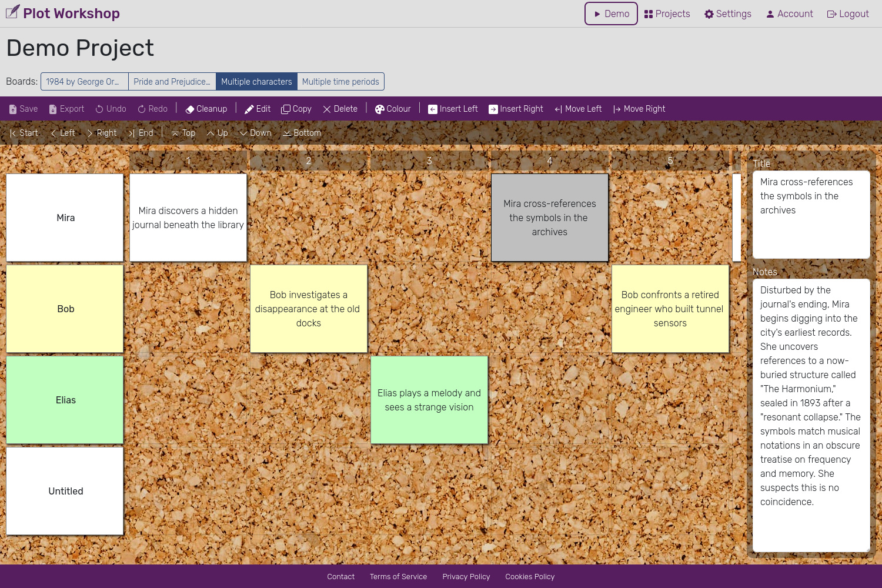Screen dimensions: 882x588
Task: Select card 'Bob confronts a retired engineer'
Action: [x=670, y=309]
